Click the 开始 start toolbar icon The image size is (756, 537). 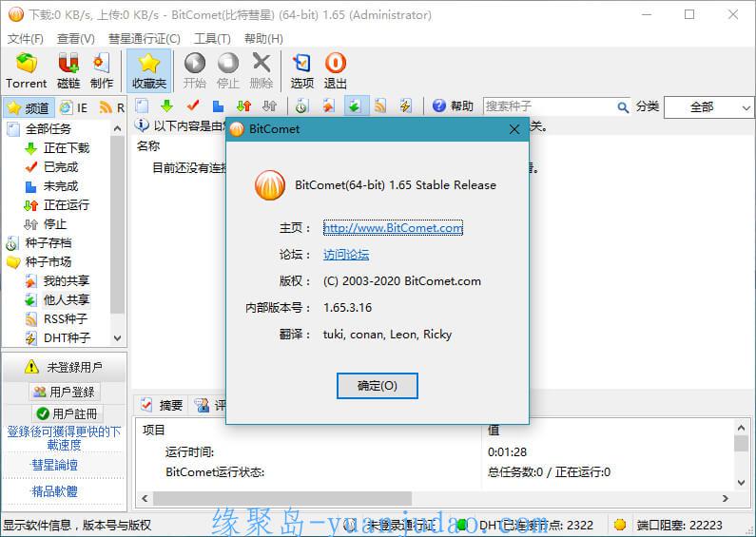(195, 71)
